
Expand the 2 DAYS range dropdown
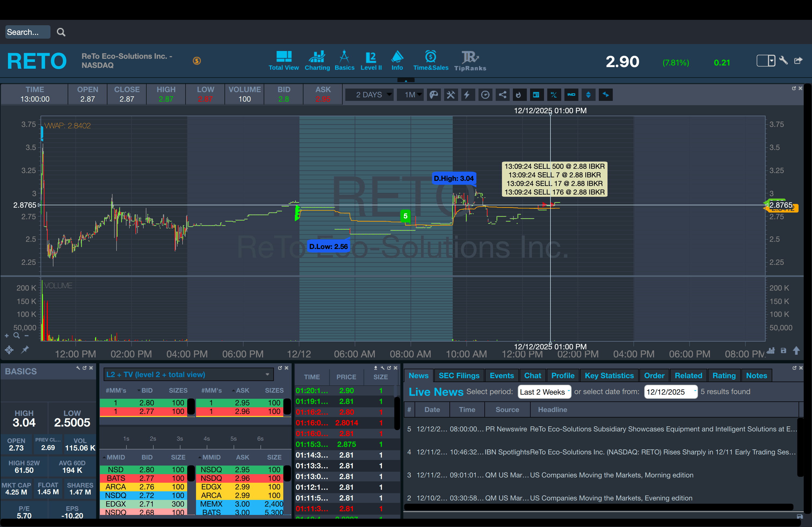click(x=370, y=95)
